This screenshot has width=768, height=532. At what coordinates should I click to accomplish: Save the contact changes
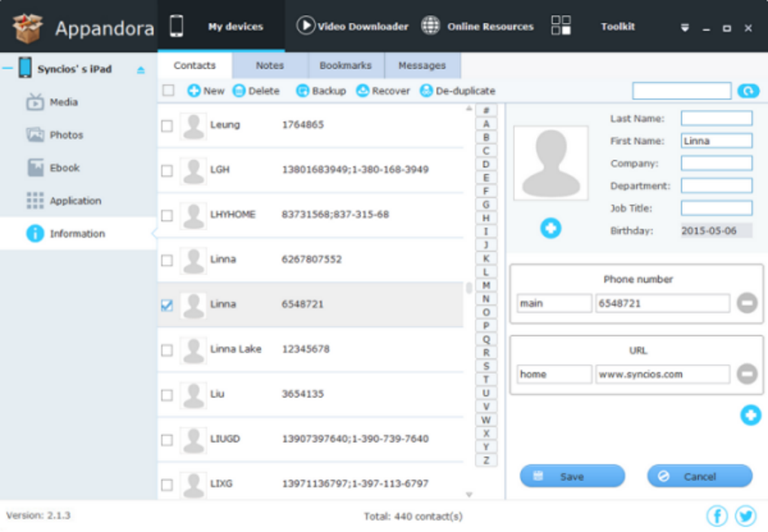tap(572, 476)
